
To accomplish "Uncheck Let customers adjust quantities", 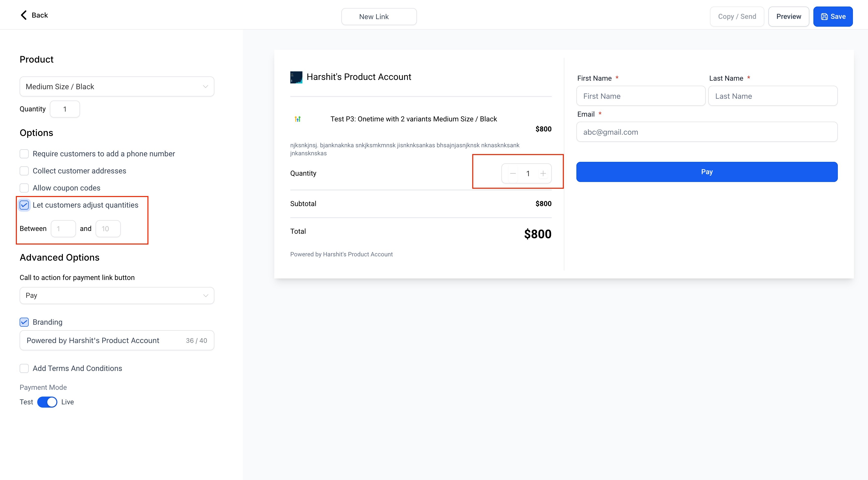I will (x=24, y=205).
